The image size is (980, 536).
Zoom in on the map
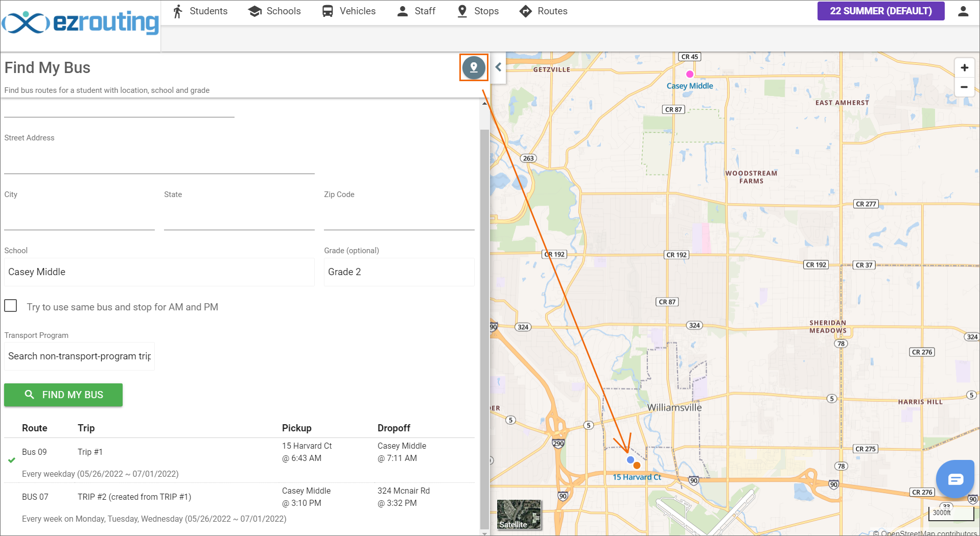pos(964,68)
